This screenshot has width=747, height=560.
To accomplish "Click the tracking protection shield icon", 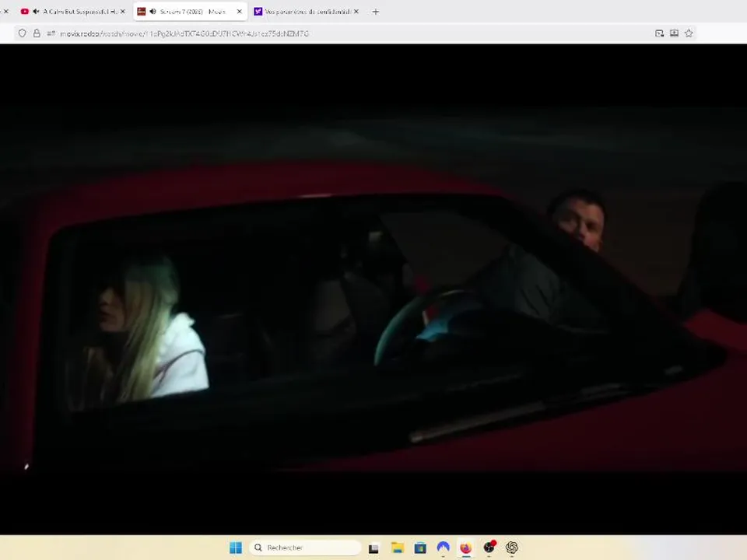I will coord(23,33).
